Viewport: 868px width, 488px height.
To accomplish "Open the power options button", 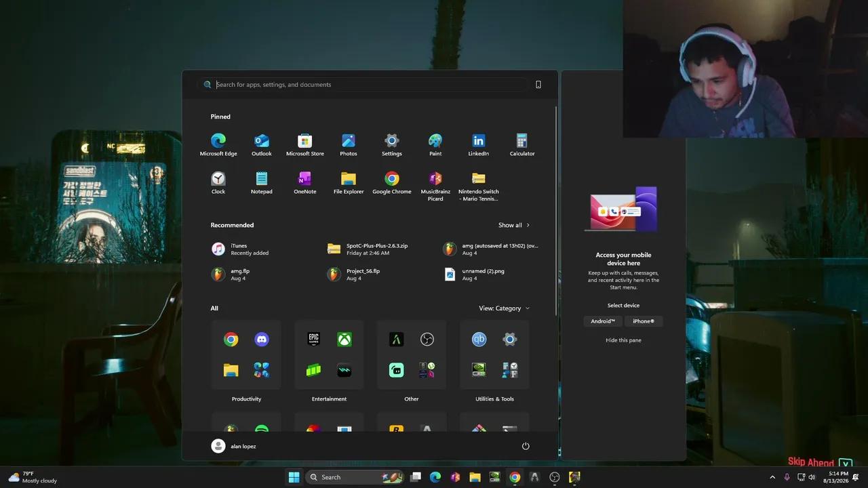I will point(526,446).
